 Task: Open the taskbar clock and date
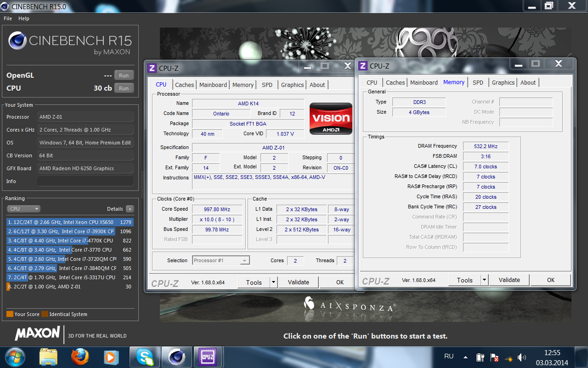point(552,357)
